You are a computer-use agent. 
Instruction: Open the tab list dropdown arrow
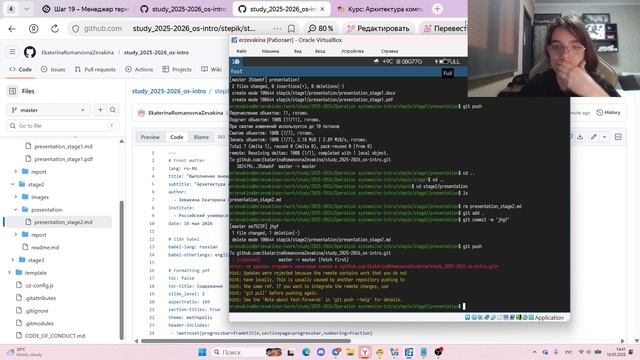click(27, 9)
